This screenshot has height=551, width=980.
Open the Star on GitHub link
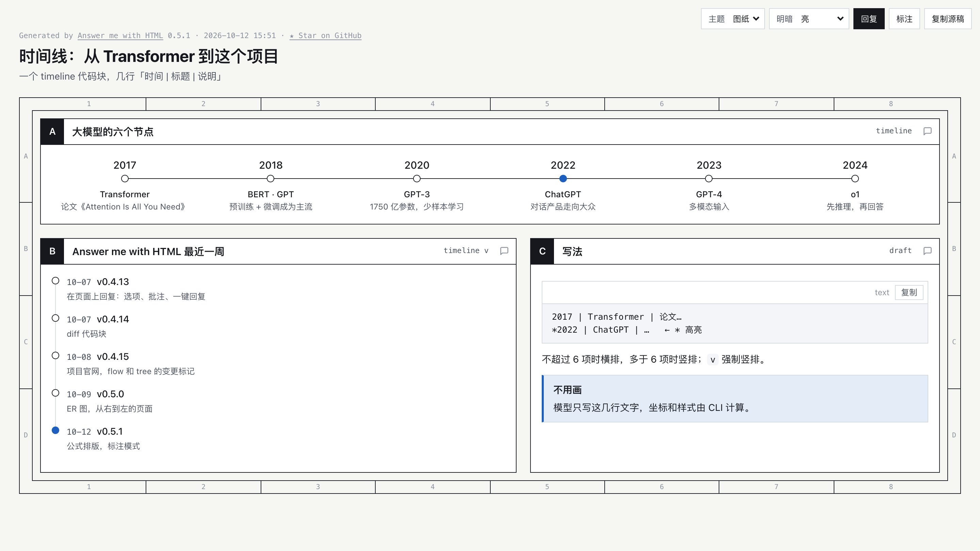click(x=325, y=35)
